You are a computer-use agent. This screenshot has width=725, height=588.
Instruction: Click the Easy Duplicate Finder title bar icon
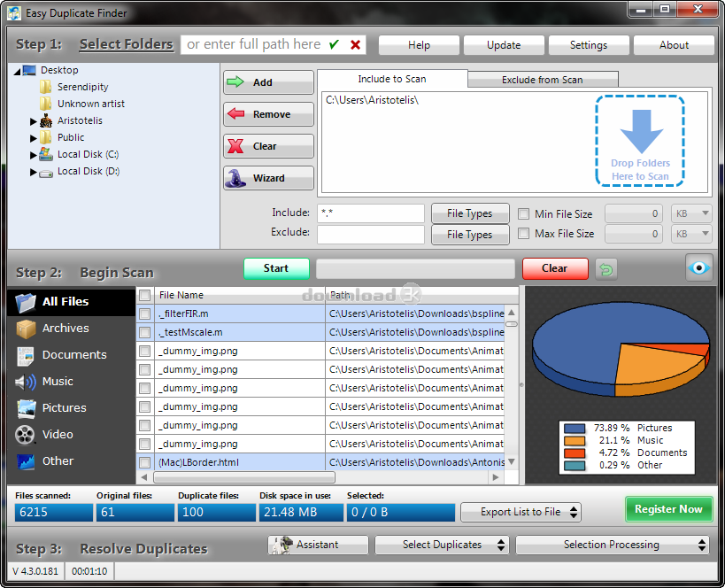tap(14, 13)
